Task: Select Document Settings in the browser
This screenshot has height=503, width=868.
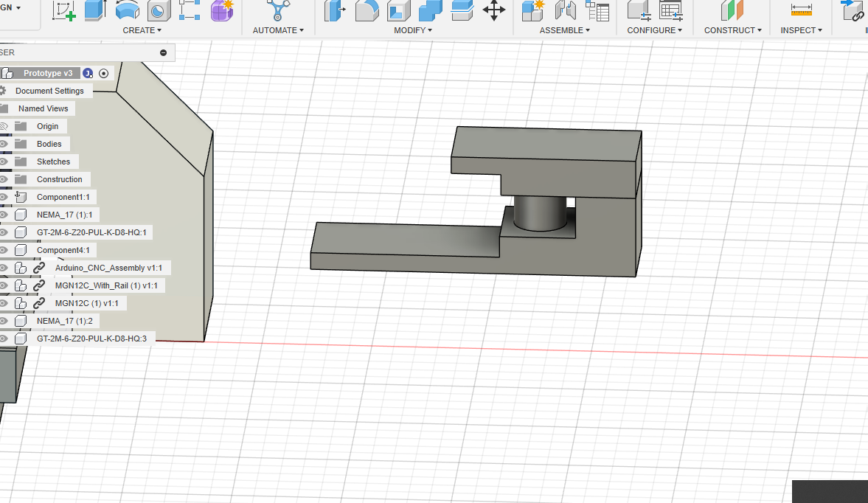Action: (49, 91)
